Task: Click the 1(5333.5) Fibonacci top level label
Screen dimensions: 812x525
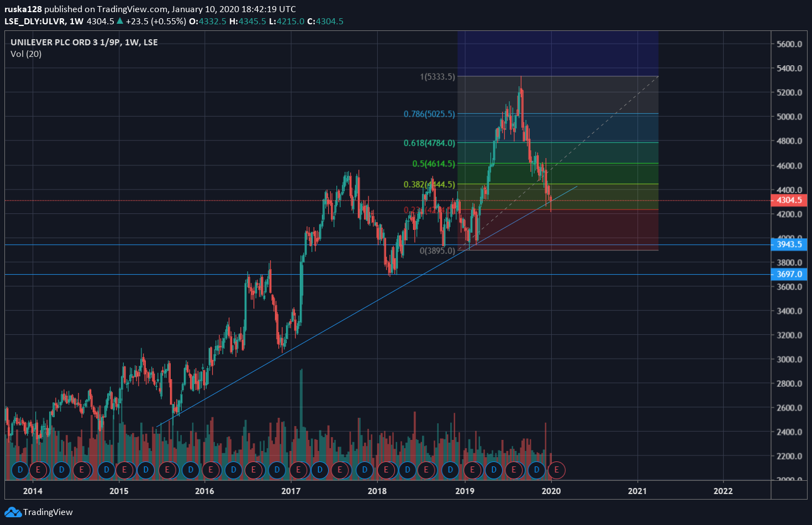Action: pos(437,77)
